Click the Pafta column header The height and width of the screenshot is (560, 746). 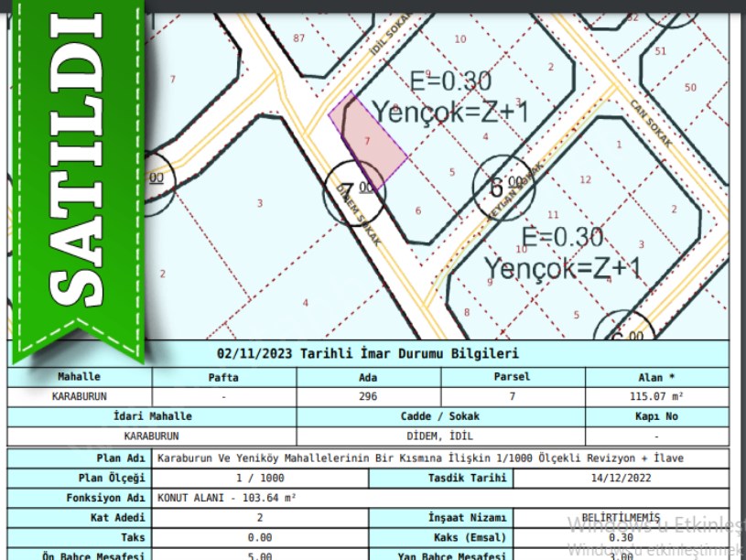(224, 377)
